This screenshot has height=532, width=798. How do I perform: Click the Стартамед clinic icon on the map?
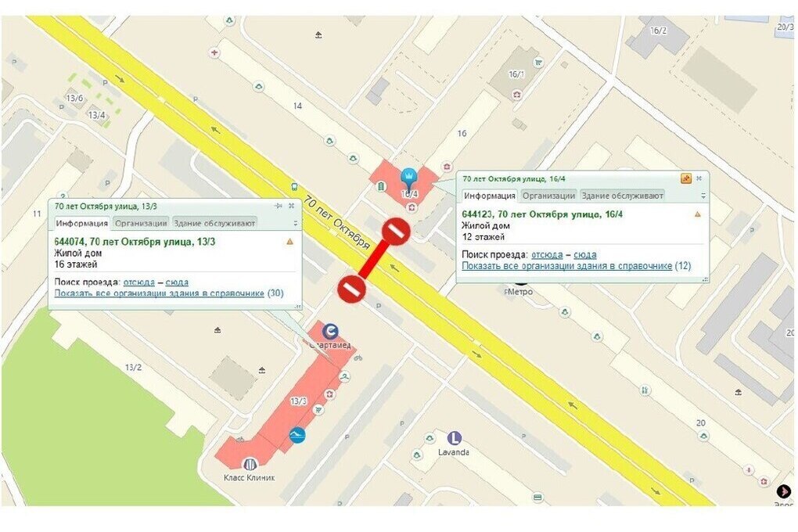point(330,332)
